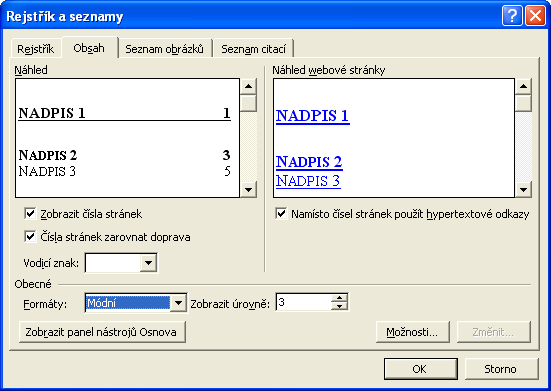Open the Seznam citací tab
Viewport: 551px width, 391px height.
tap(253, 49)
